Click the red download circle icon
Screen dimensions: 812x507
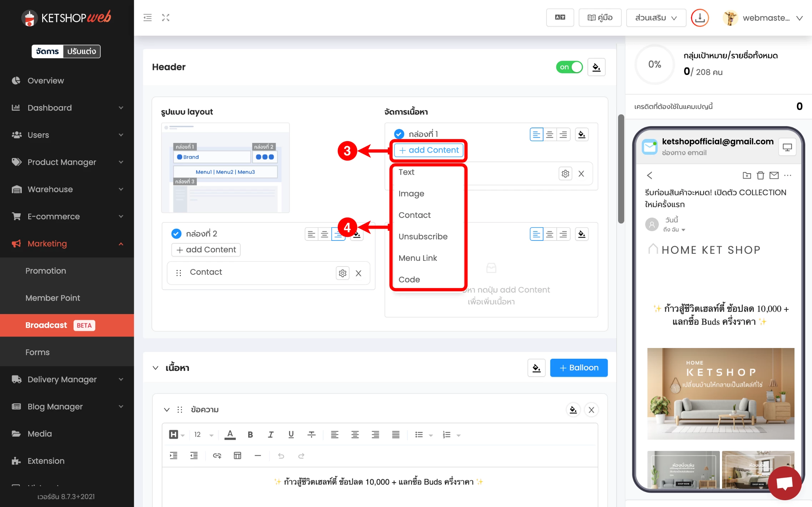[x=700, y=18]
